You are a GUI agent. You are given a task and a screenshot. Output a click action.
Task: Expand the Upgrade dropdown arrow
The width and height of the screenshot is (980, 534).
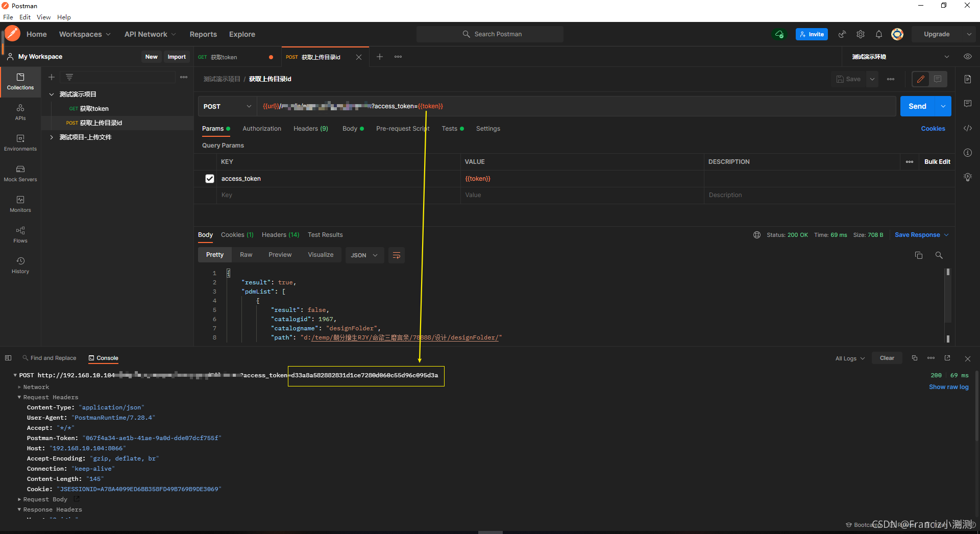click(x=969, y=34)
